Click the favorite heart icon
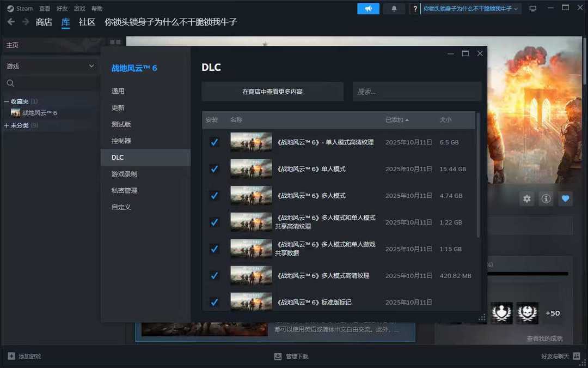This screenshot has width=588, height=368. 565,199
